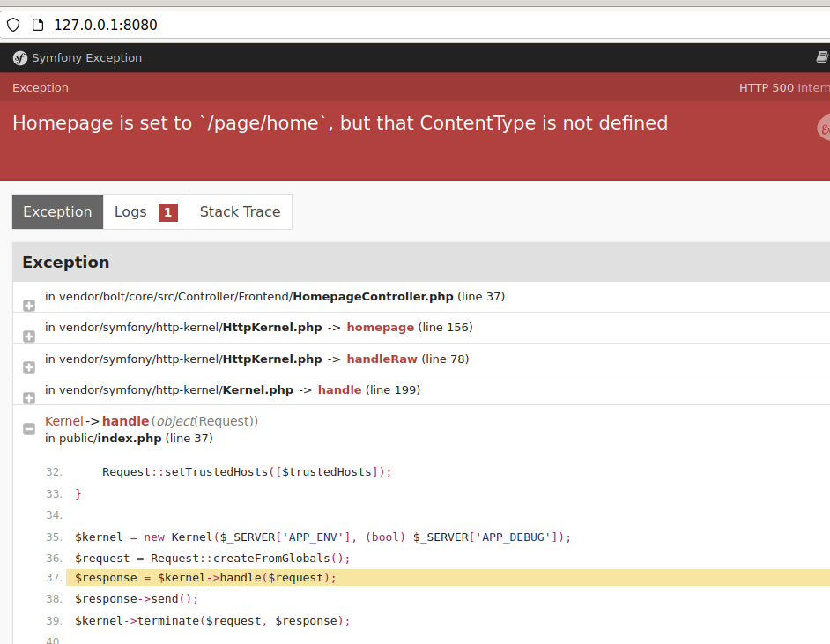Click the Exception label in red bar

coord(41,88)
